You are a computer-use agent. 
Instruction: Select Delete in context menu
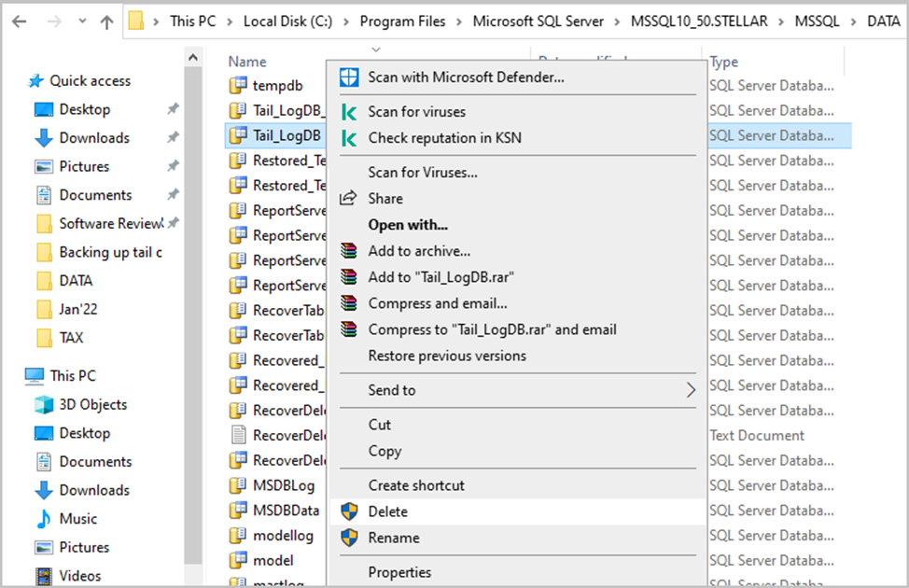coord(517,511)
